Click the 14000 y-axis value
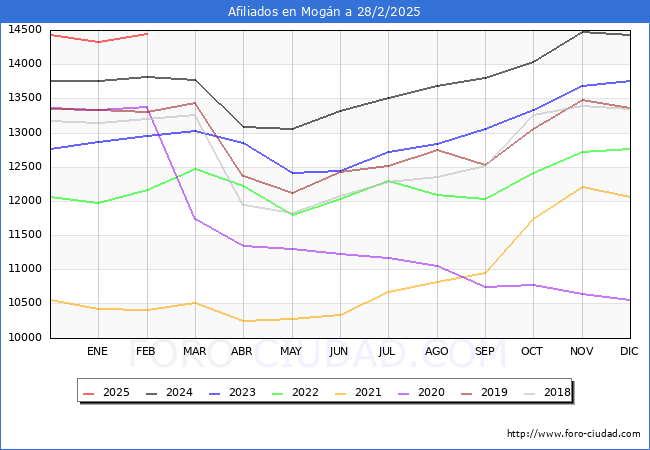Viewport: 650px width, 450px height. click(x=25, y=64)
